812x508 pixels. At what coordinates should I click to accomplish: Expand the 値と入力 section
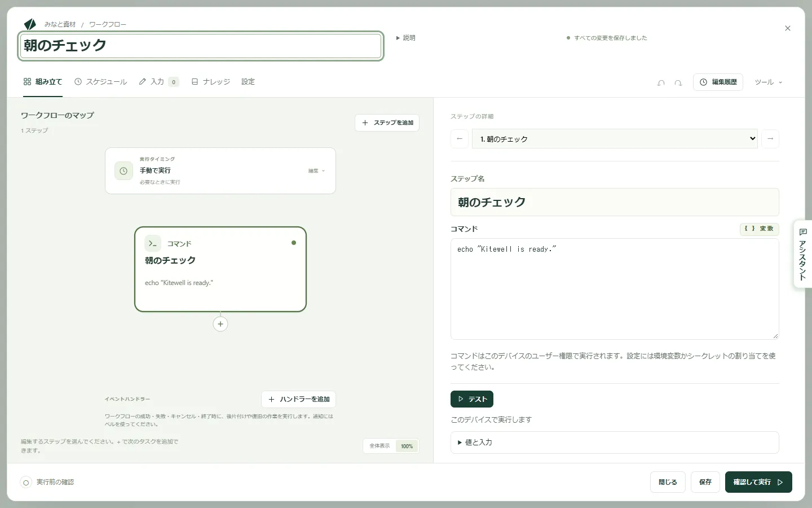point(615,443)
